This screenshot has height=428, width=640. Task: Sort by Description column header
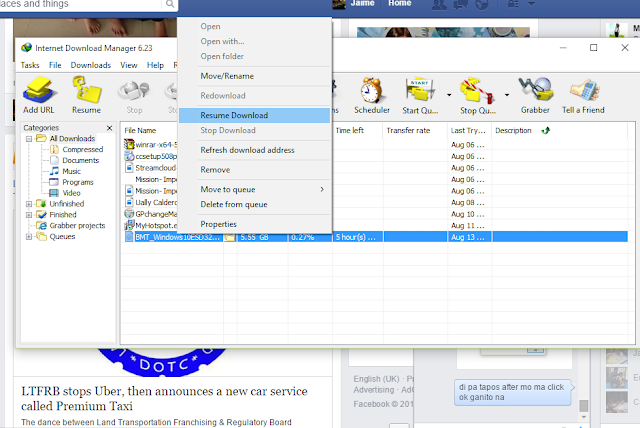[x=513, y=131]
